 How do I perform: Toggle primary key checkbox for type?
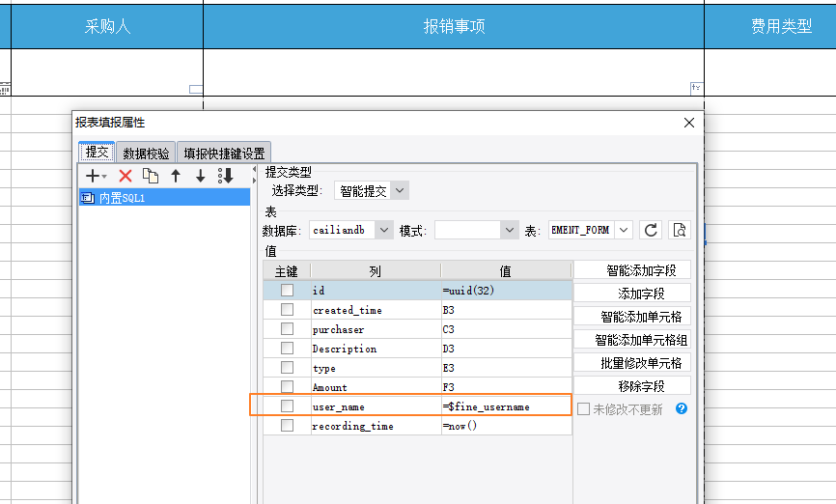[287, 368]
